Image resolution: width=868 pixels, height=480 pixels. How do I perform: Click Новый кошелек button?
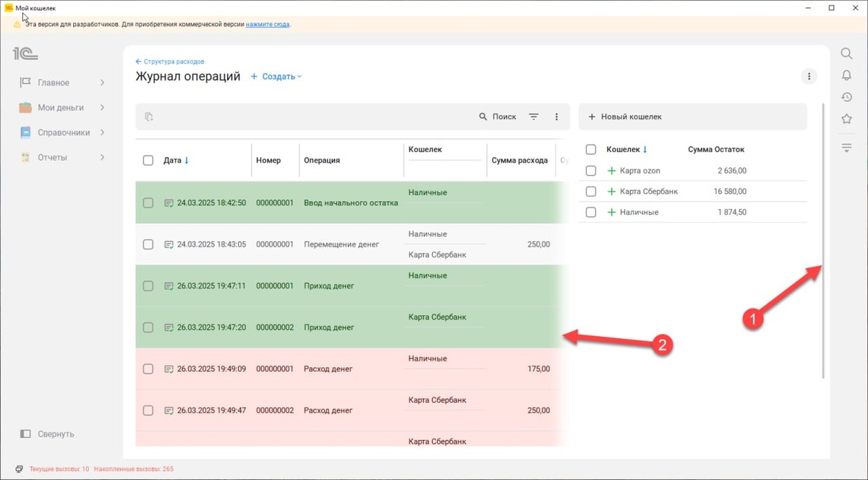point(624,116)
